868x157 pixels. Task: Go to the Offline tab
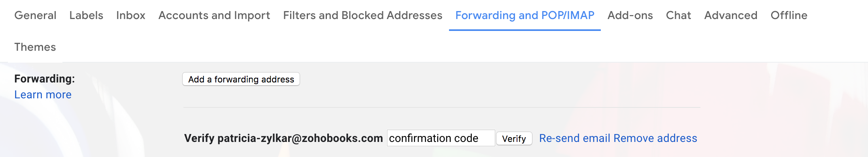pyautogui.click(x=789, y=15)
